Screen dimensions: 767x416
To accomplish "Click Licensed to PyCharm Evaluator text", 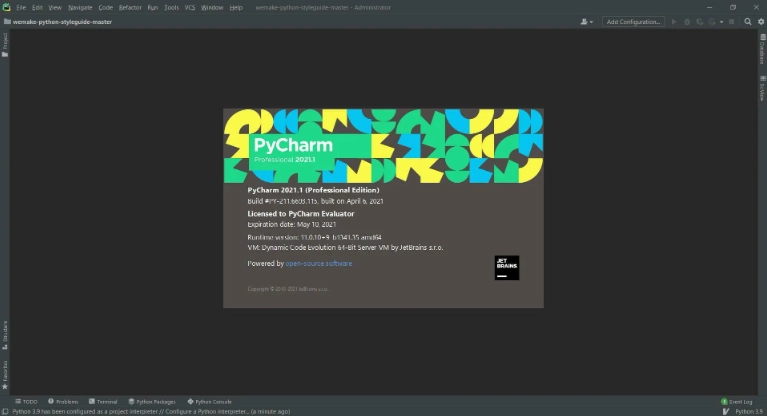I will tap(300, 213).
